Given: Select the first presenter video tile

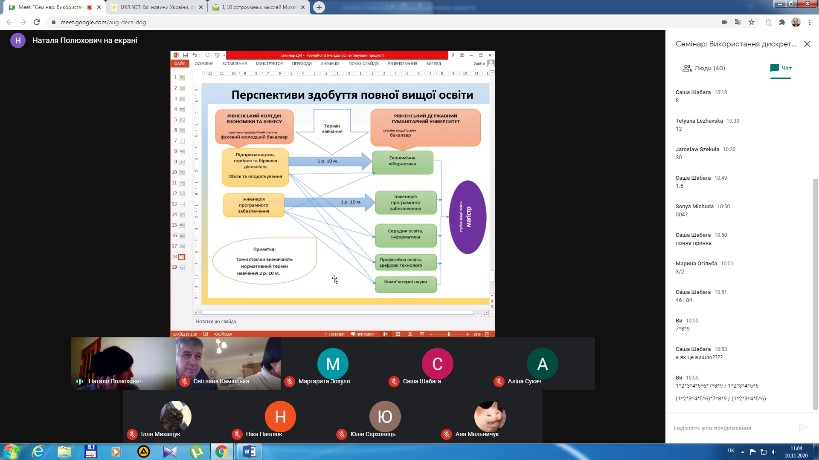Looking at the screenshot, I should click(123, 363).
